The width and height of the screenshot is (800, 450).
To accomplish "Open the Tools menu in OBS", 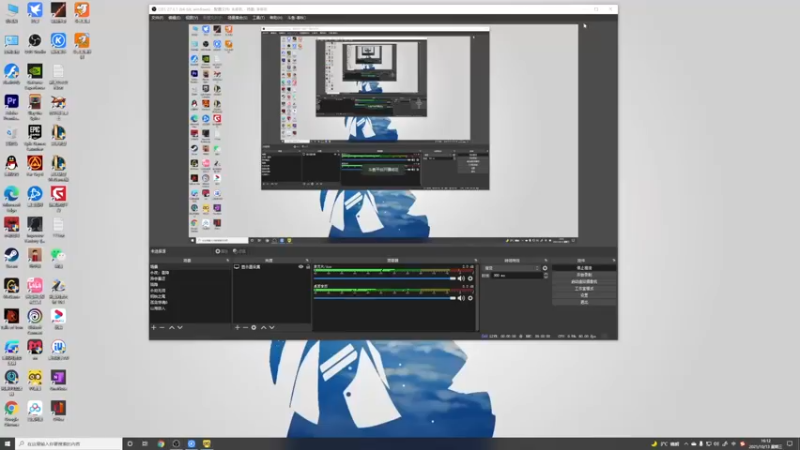I will pyautogui.click(x=259, y=18).
